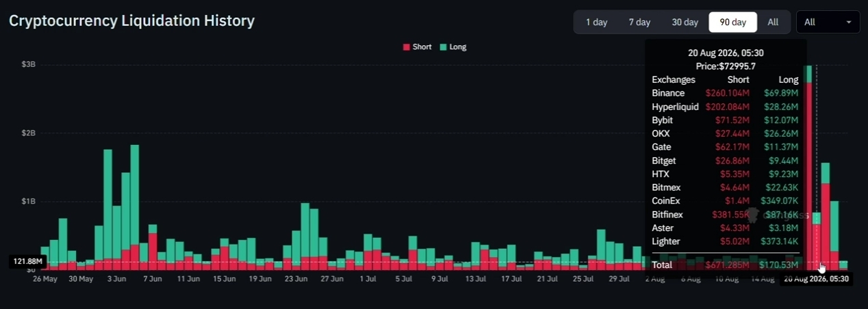The image size is (868, 309).
Task: Click the 121.88M axis value marker
Action: coord(27,261)
